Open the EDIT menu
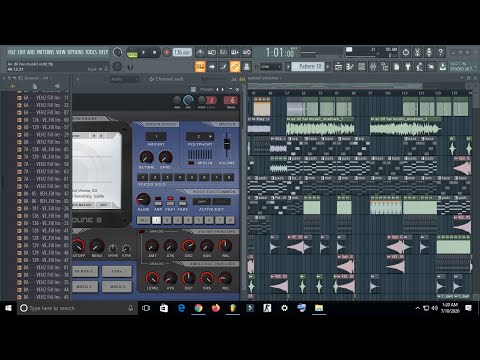The height and width of the screenshot is (360, 480). pyautogui.click(x=21, y=52)
